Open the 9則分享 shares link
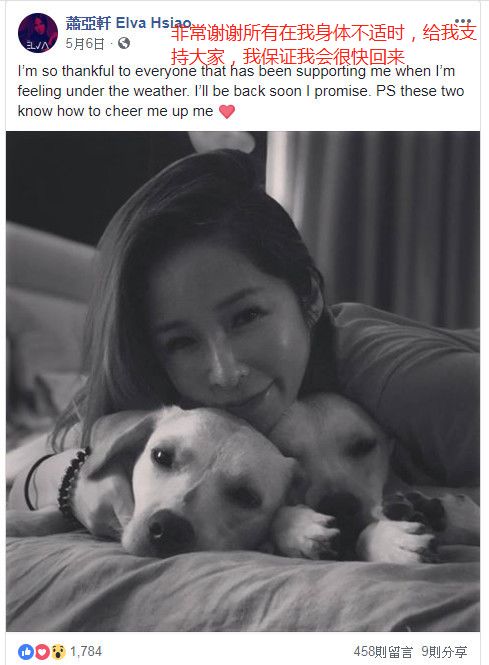 (444, 651)
